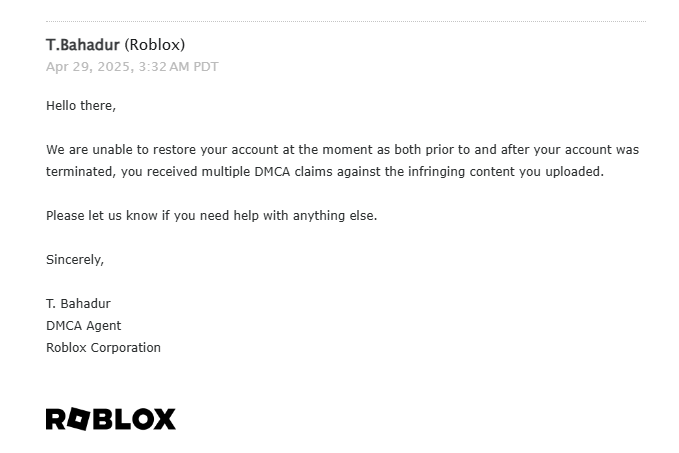Click the phrase 'multiple DMCA claims'
This screenshot has height=453, width=679.
[269, 171]
